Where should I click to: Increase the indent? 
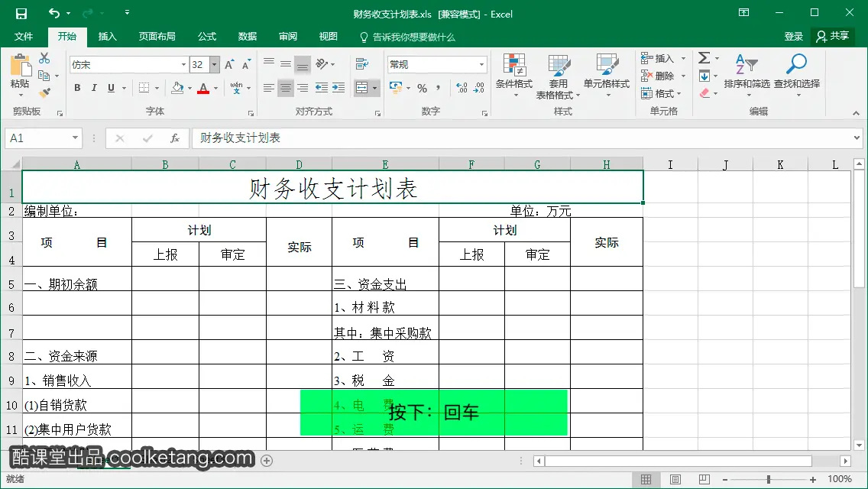coord(338,88)
